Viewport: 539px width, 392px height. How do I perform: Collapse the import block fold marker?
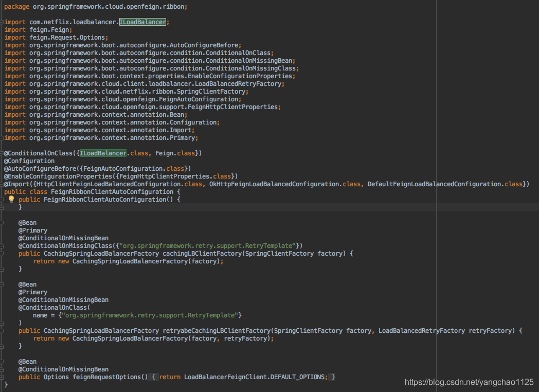click(2, 22)
